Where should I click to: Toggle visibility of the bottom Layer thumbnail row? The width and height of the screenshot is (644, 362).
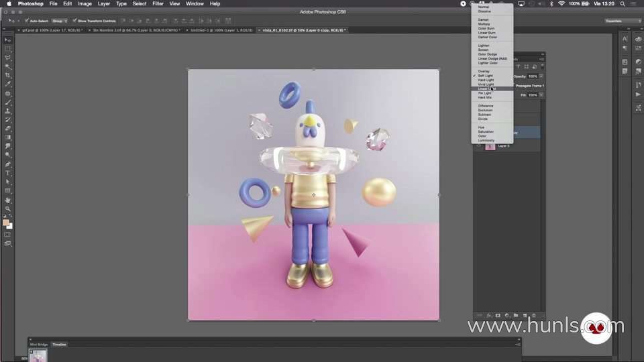[x=478, y=146]
